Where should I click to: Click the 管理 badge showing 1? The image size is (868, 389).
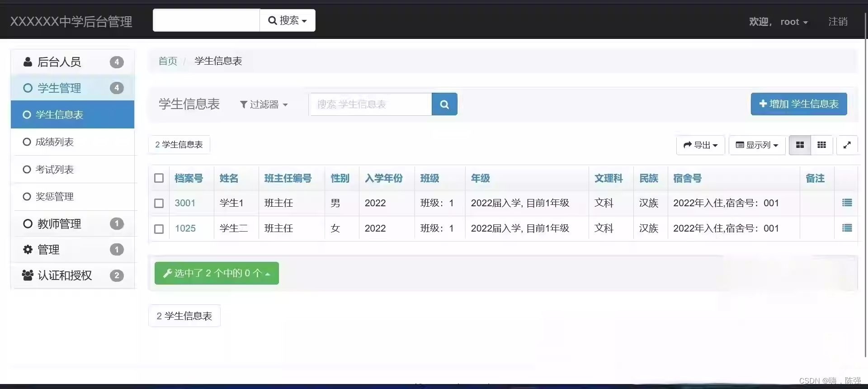click(x=117, y=250)
